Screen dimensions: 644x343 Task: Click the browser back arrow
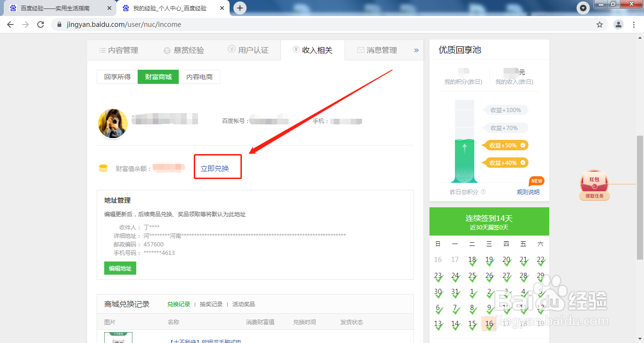[10, 24]
